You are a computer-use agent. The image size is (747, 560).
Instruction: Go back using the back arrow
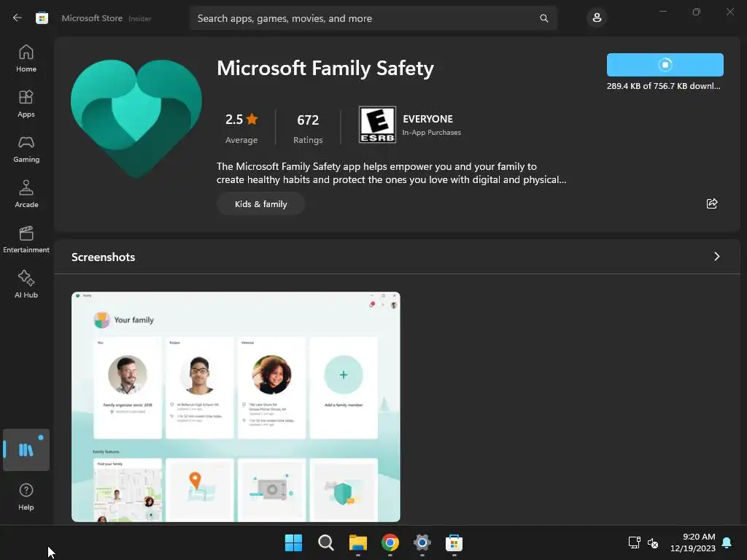click(x=18, y=18)
